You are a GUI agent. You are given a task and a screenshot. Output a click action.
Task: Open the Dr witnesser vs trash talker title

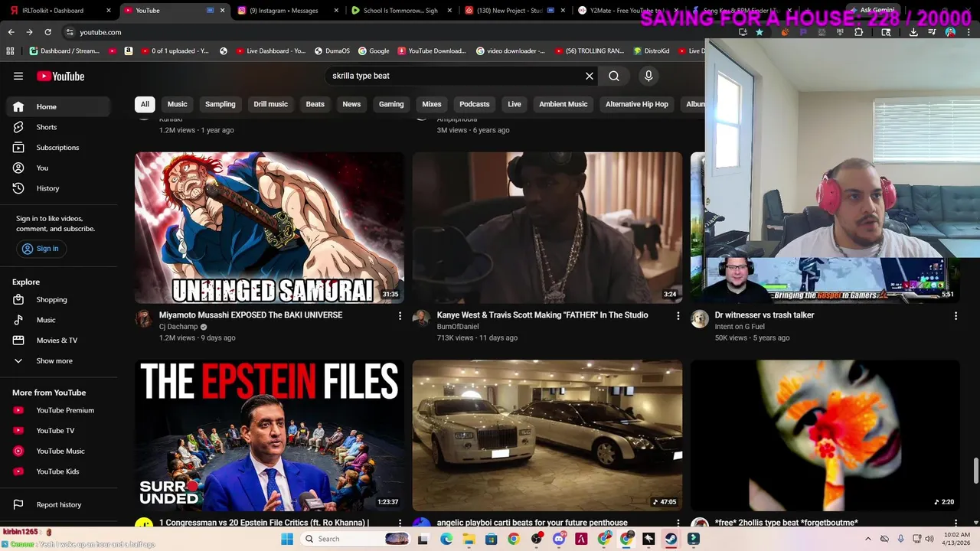[764, 315]
